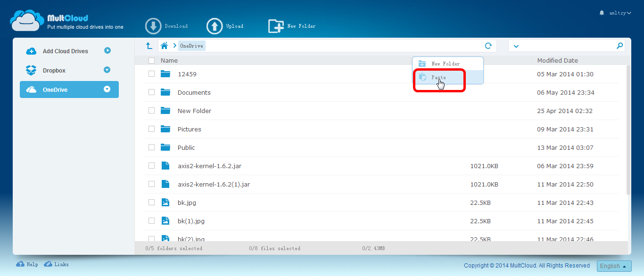
Task: Choose Paste in context menu
Action: coord(448,77)
